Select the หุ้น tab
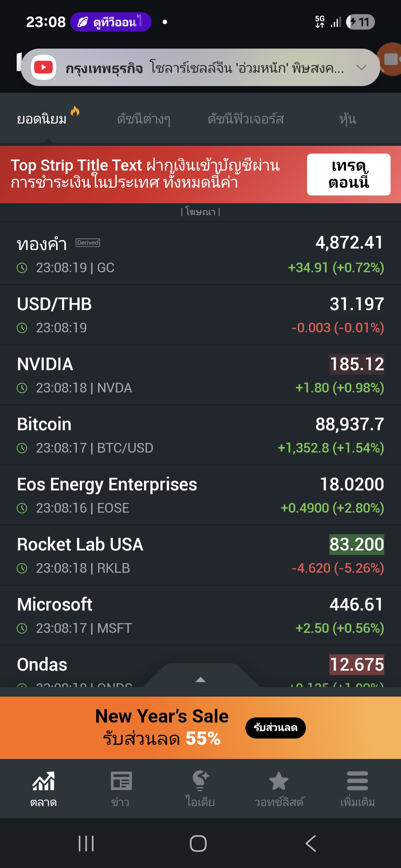The width and height of the screenshot is (401, 868). [348, 119]
